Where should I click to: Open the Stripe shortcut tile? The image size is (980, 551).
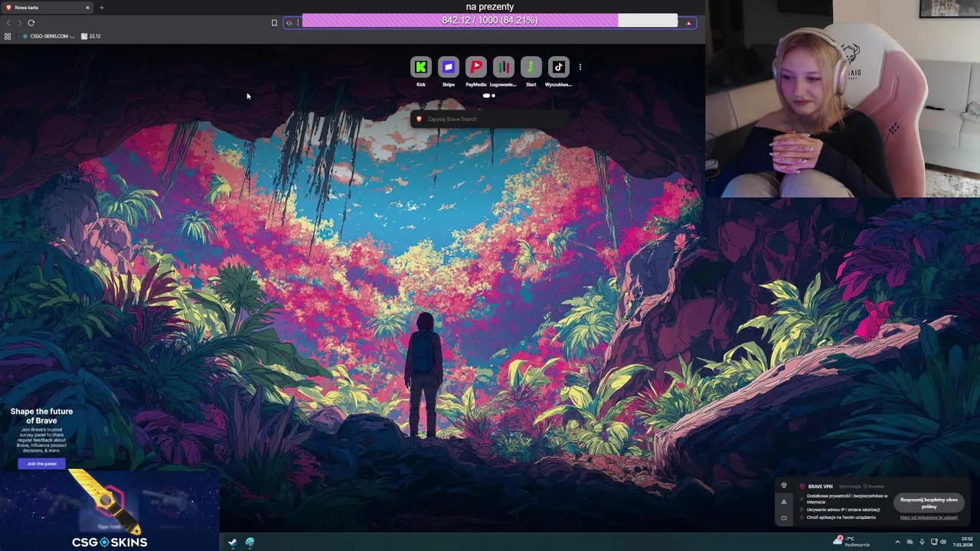coord(448,67)
